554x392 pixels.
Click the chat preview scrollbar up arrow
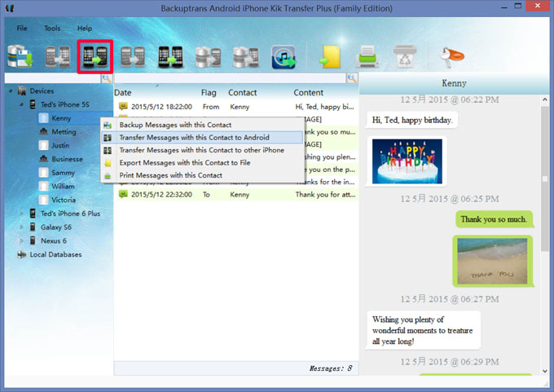point(545,99)
